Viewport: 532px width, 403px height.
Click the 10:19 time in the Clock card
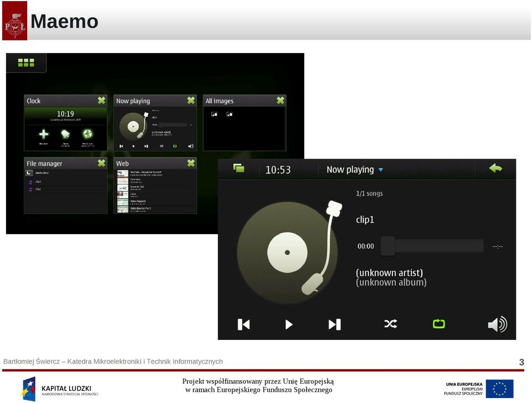pos(65,114)
